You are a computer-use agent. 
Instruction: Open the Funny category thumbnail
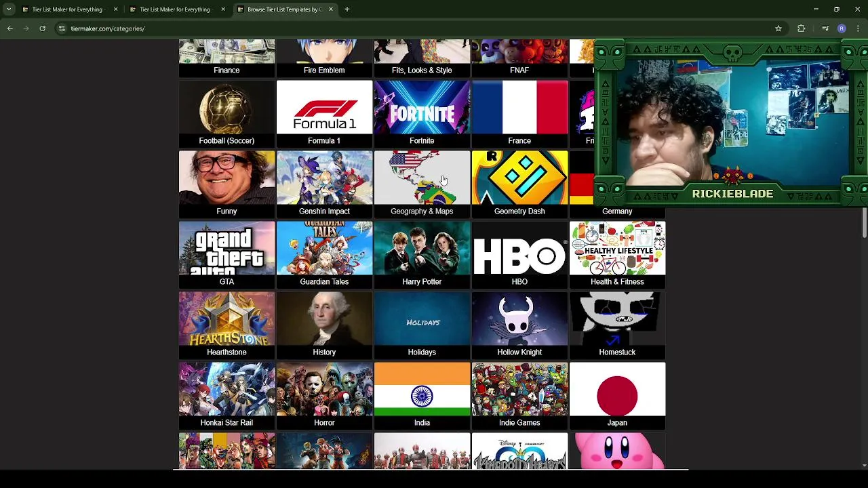point(226,178)
